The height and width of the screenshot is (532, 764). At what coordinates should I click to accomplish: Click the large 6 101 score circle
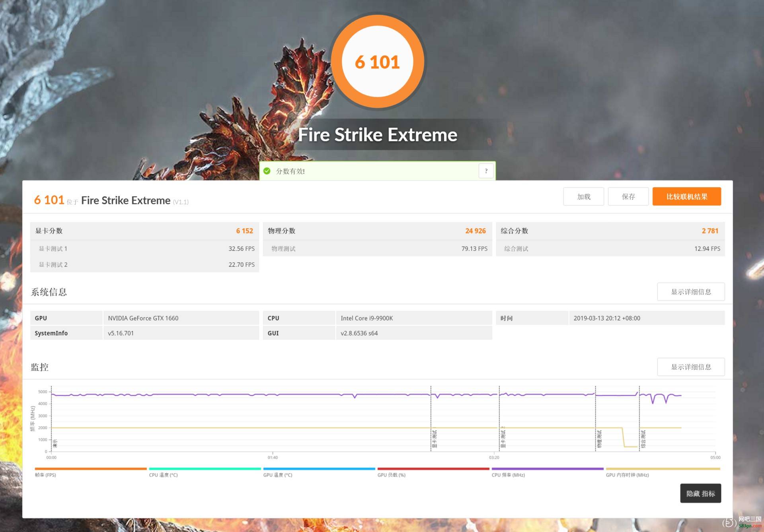tap(377, 62)
